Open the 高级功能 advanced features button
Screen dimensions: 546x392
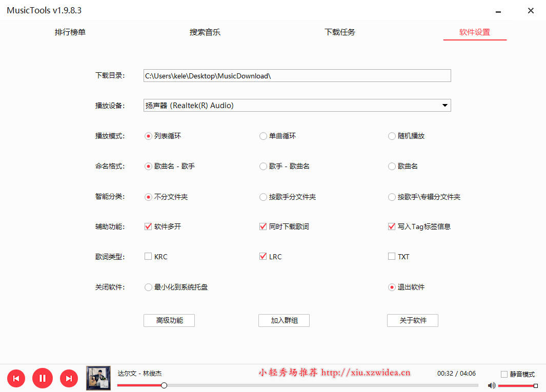pyautogui.click(x=169, y=320)
